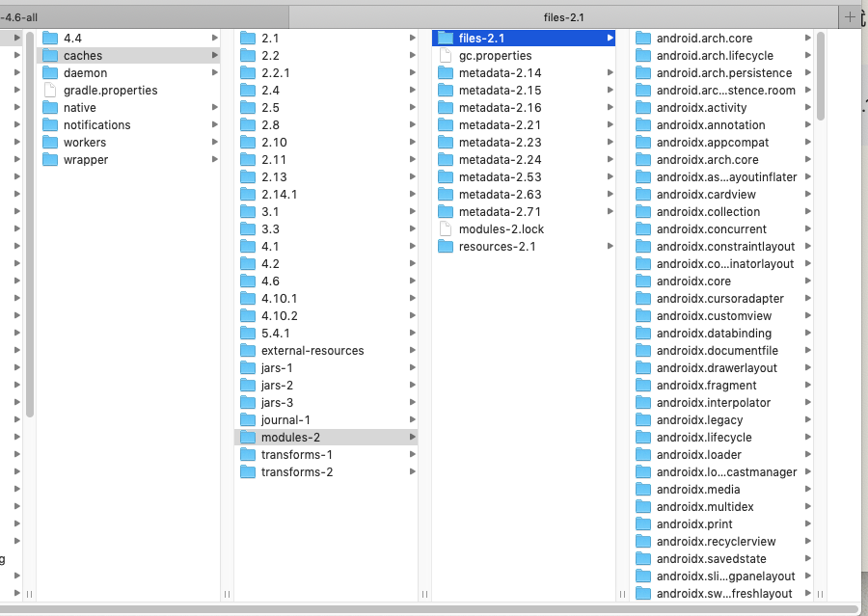Select the jars-2 folder name
The height and width of the screenshot is (616, 868).
tap(277, 386)
